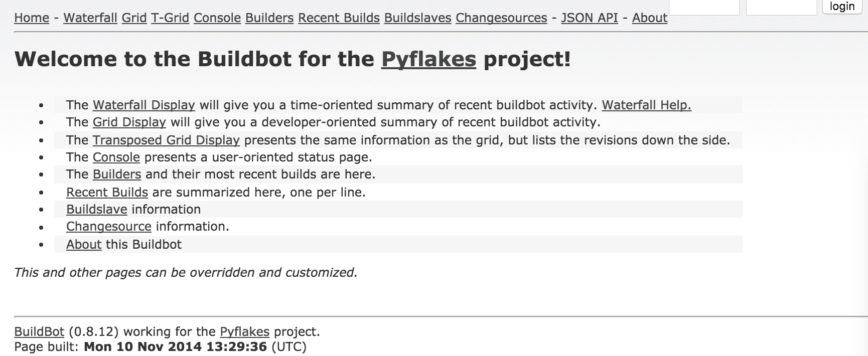Open Changesource information link
The width and height of the screenshot is (868, 356).
pos(108,227)
